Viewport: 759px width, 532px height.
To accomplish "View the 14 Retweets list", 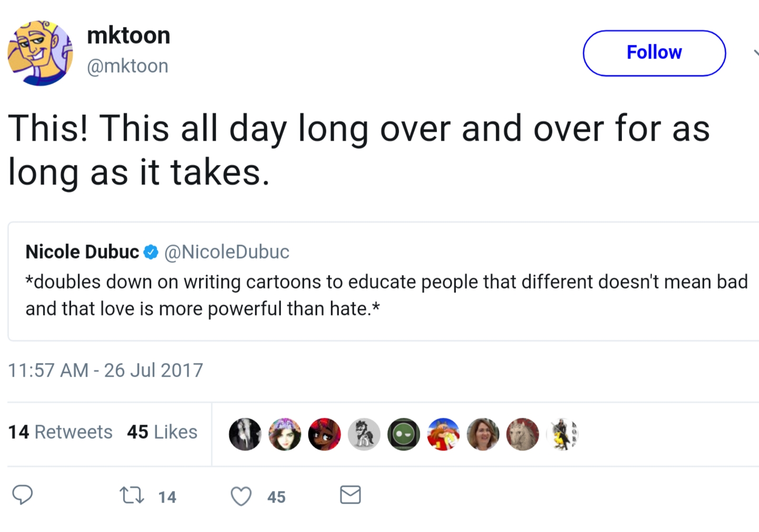I will 60,432.
